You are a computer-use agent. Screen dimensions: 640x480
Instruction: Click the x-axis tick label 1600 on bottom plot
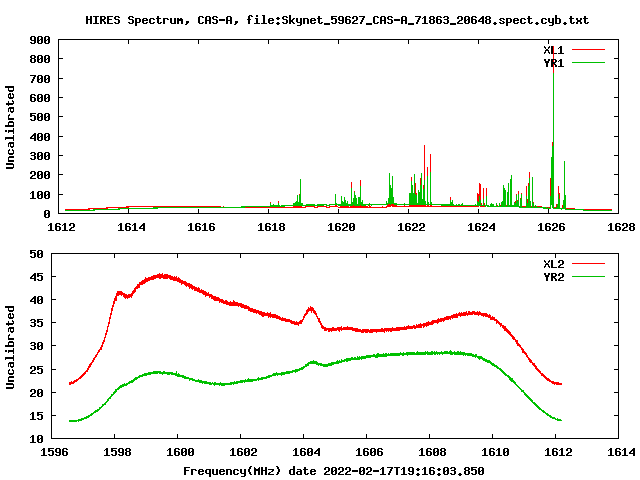click(180, 452)
